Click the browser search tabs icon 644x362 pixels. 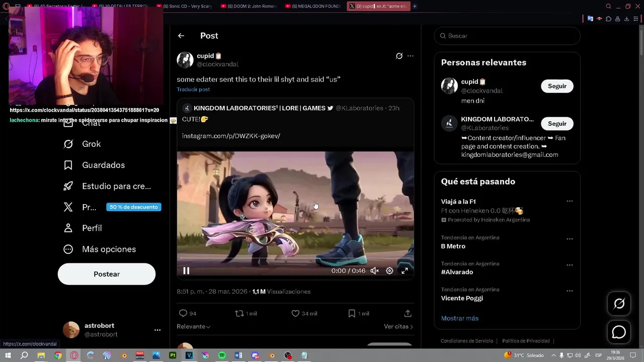[608, 6]
